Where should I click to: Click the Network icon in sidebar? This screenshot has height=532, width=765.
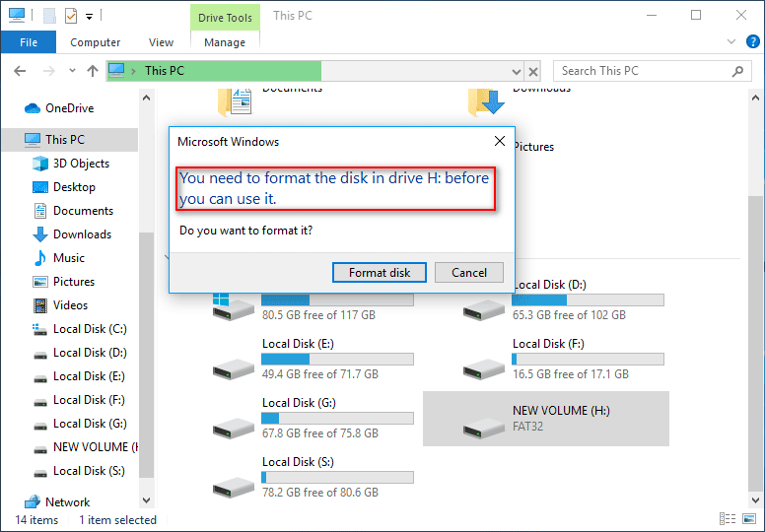[33, 501]
